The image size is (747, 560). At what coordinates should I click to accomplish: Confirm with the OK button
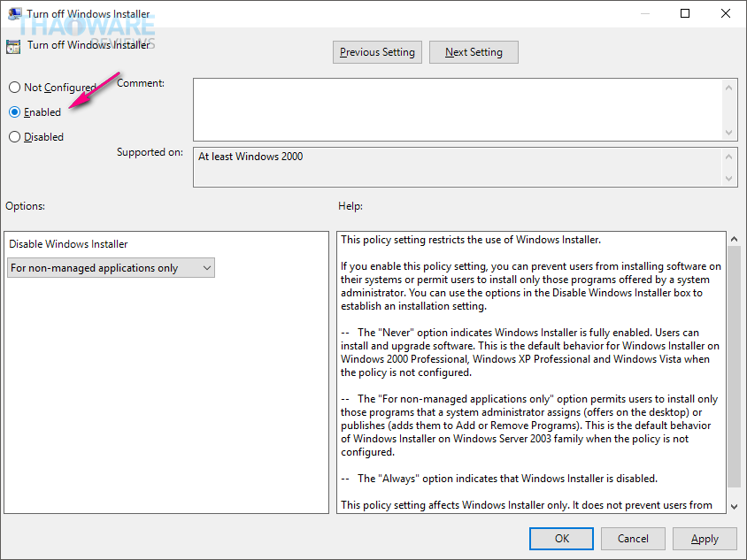tap(561, 539)
